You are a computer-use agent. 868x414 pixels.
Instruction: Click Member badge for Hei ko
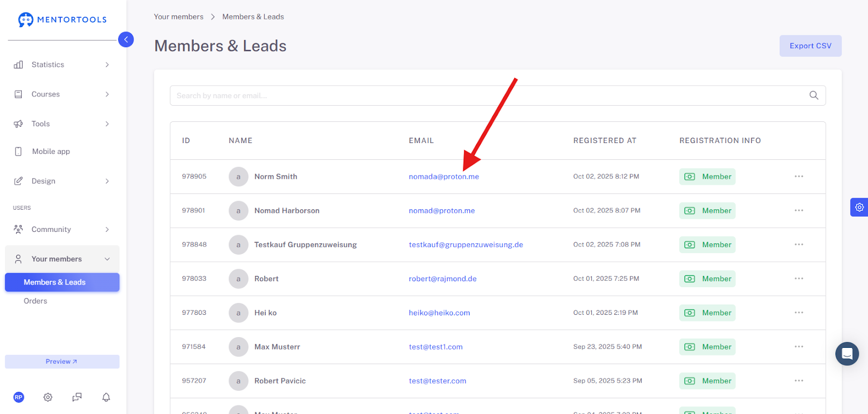tap(707, 313)
